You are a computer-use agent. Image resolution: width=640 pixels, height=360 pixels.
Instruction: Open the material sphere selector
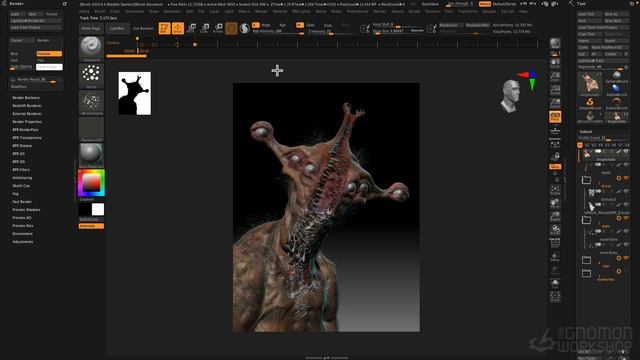click(91, 155)
